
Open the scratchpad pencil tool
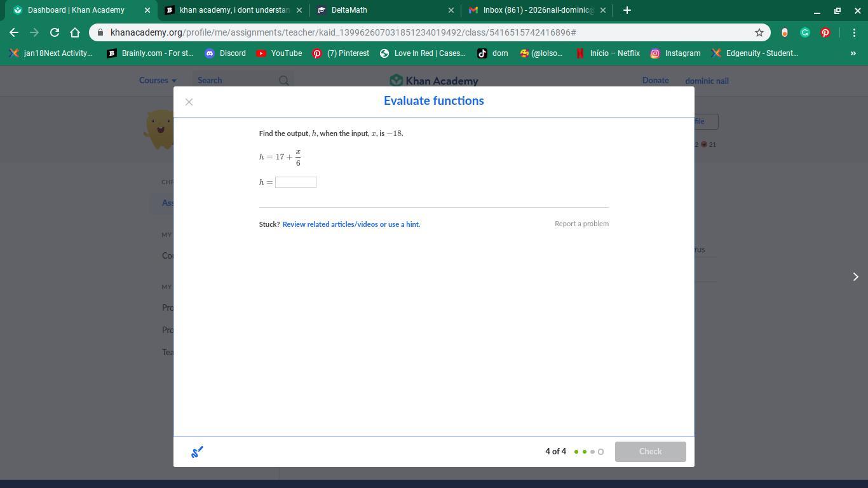pos(197,452)
